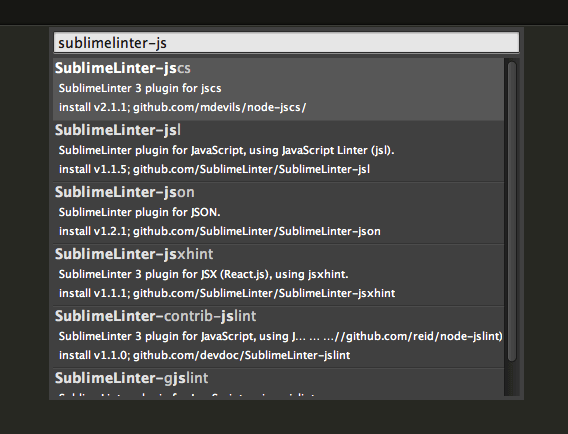Select the SublimeLinter-json package title
This screenshot has width=568, height=434.
pos(125,192)
